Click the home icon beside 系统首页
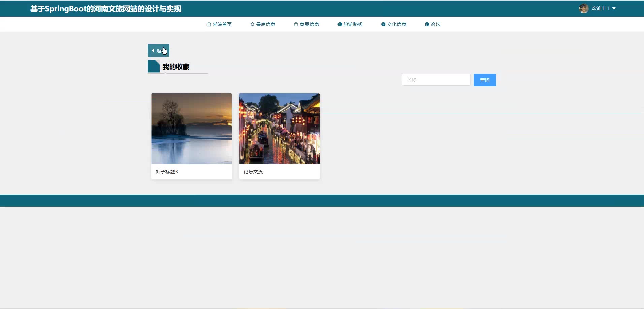This screenshot has height=309, width=644. 208,24
